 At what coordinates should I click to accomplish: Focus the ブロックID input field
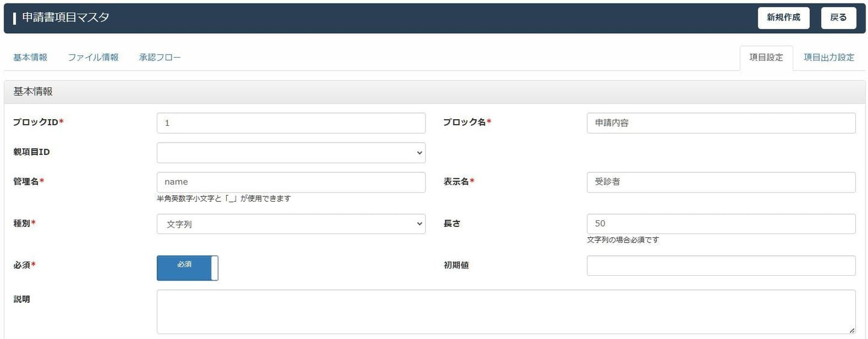291,123
